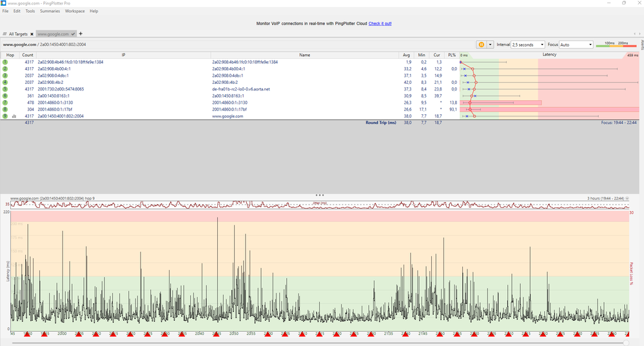
Task: Open the Interval 2,5 seconds dropdown
Action: [x=528, y=45]
